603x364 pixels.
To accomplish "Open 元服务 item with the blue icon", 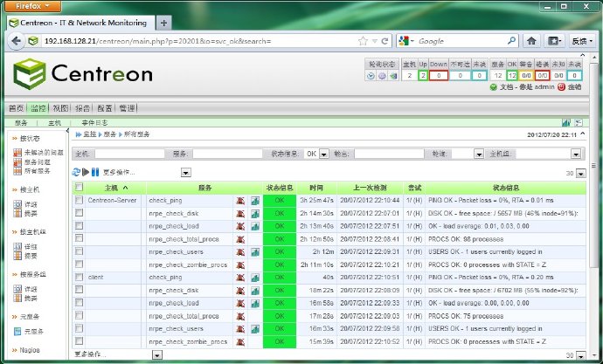I will (x=34, y=332).
